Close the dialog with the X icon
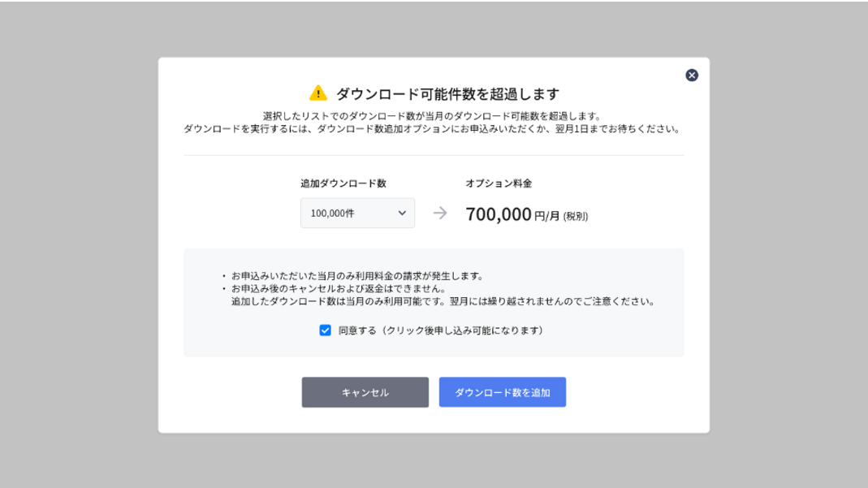 692,76
